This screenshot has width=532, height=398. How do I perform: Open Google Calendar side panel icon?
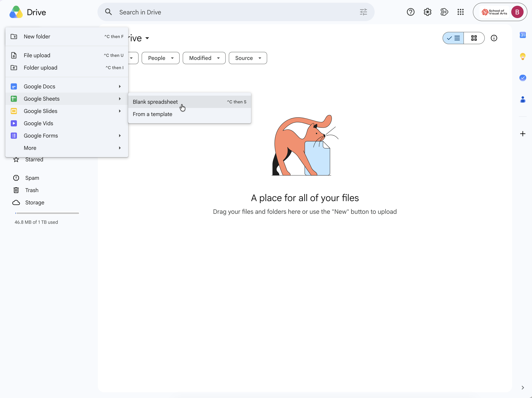(x=522, y=35)
